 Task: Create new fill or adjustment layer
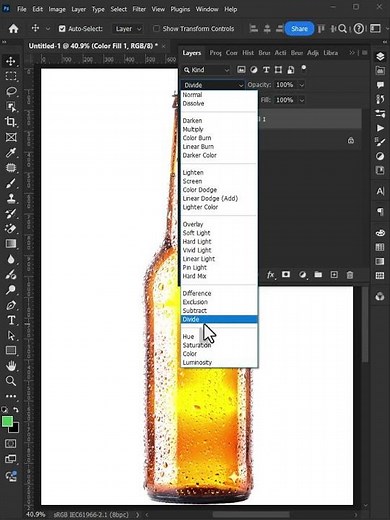tap(302, 275)
